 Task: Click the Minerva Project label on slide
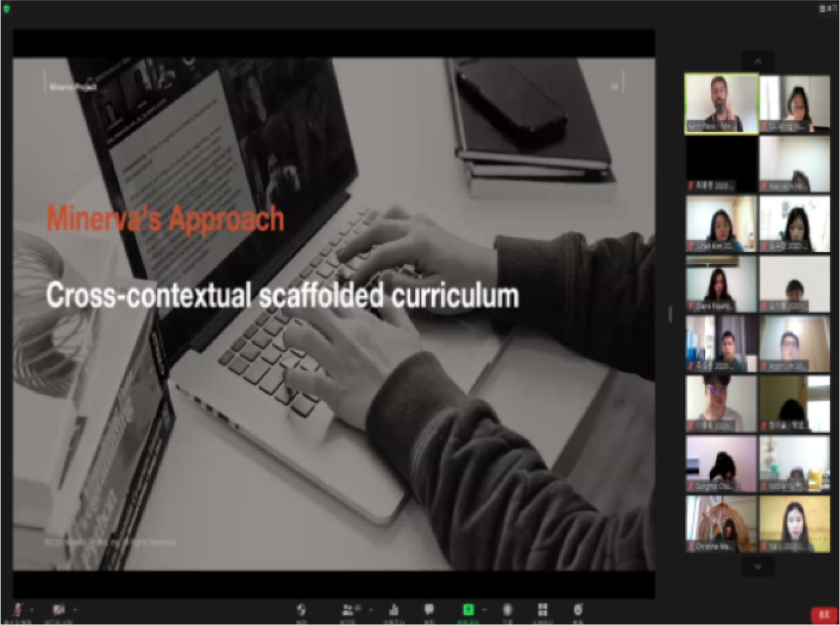(72, 87)
